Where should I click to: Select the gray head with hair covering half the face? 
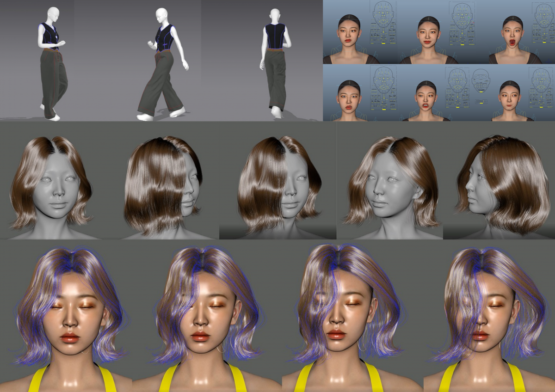pyautogui.click(x=277, y=185)
